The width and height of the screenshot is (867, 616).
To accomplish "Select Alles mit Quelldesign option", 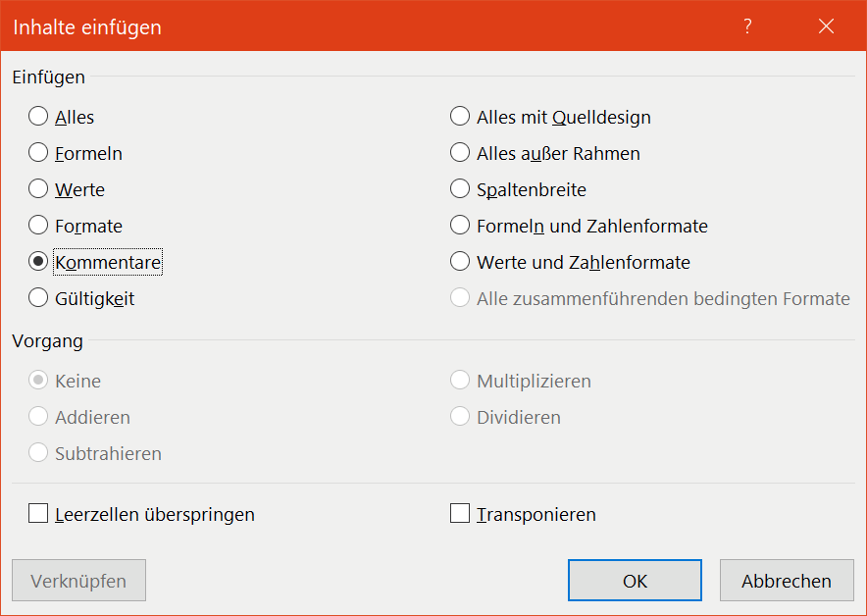I will coord(460,117).
